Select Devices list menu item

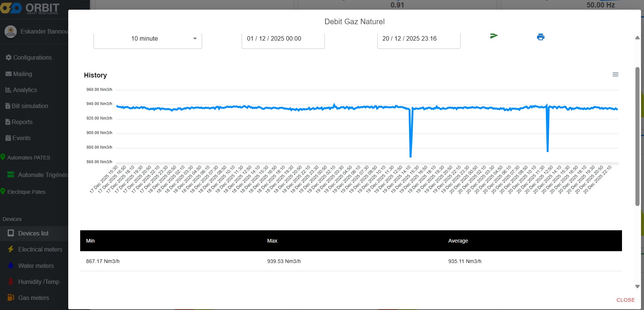pyautogui.click(x=33, y=233)
